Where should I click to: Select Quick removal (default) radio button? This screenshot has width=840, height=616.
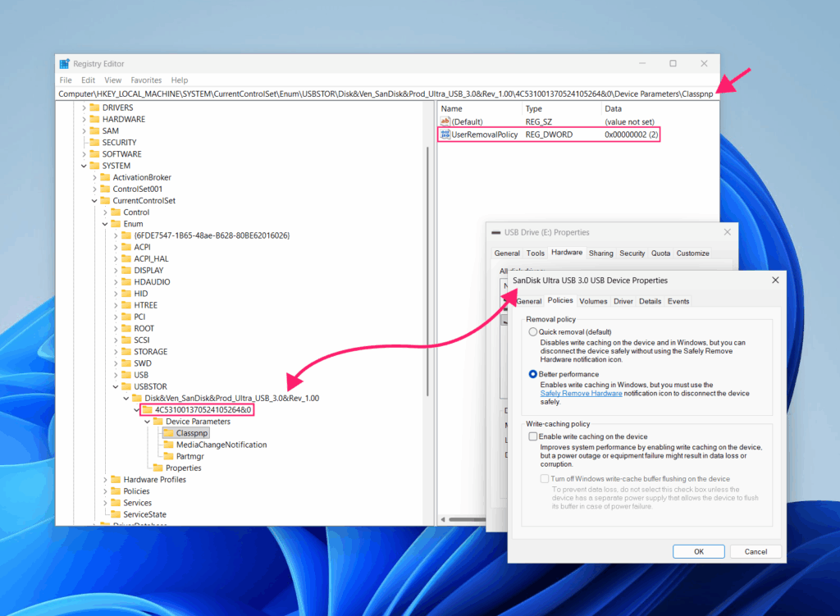tap(532, 332)
